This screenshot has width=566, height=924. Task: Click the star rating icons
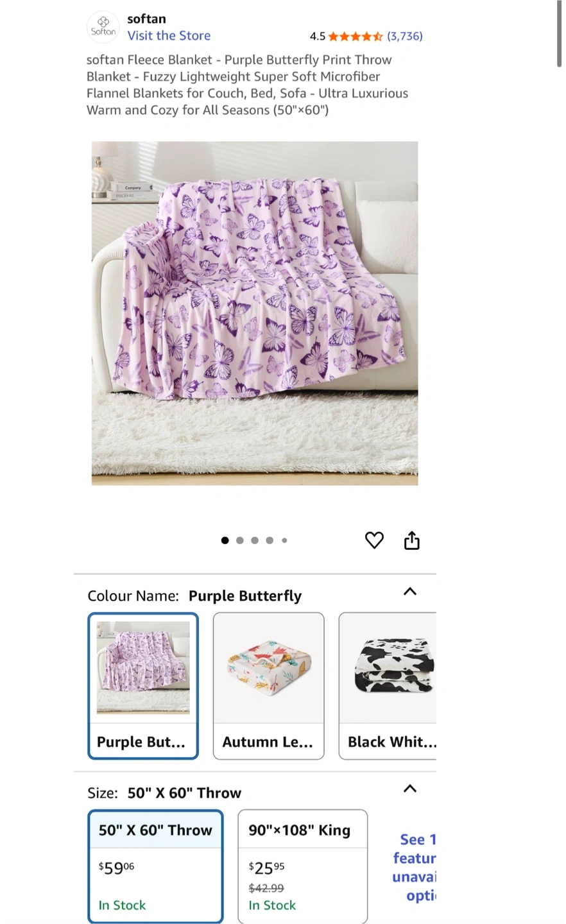pyautogui.click(x=356, y=37)
